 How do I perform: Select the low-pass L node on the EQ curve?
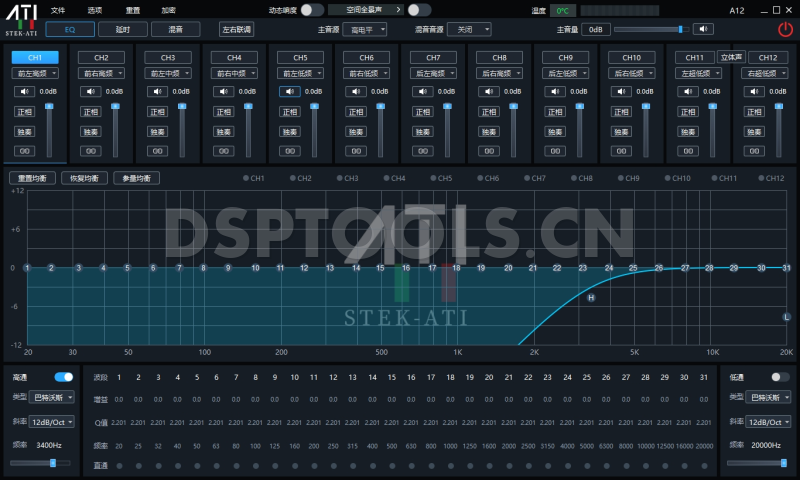(x=786, y=317)
